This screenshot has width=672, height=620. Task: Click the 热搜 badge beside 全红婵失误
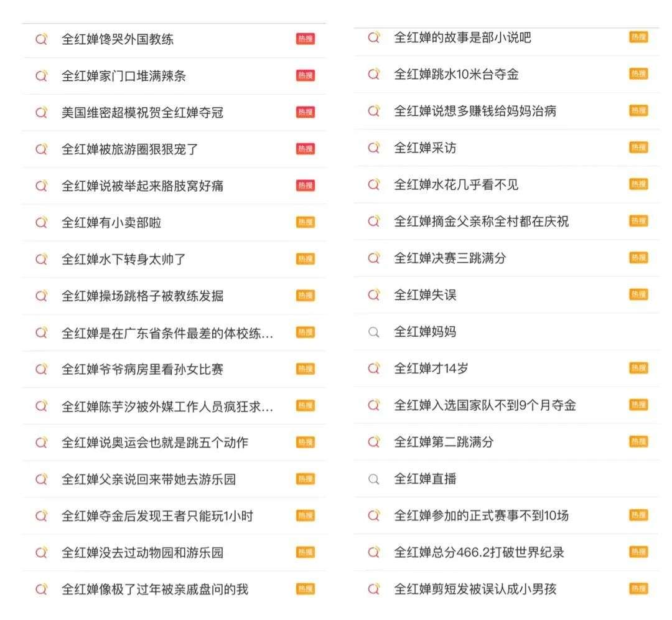coord(638,294)
